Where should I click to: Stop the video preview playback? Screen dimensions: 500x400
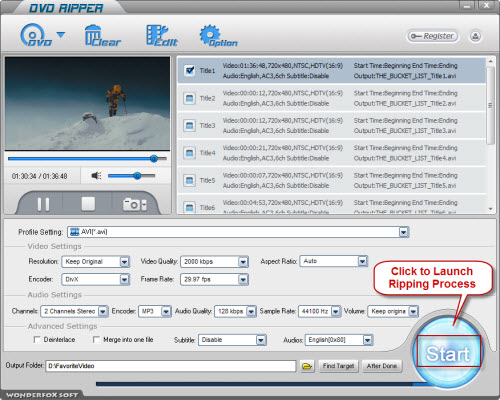coord(88,204)
